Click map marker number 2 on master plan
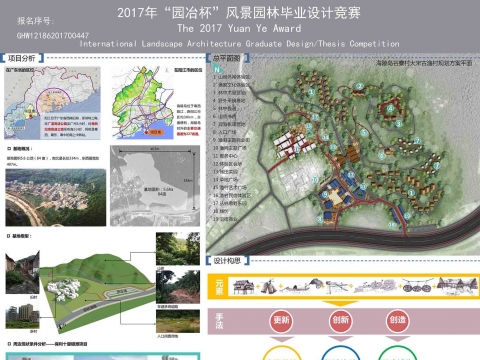This screenshot has width=480, height=360. coord(359,86)
